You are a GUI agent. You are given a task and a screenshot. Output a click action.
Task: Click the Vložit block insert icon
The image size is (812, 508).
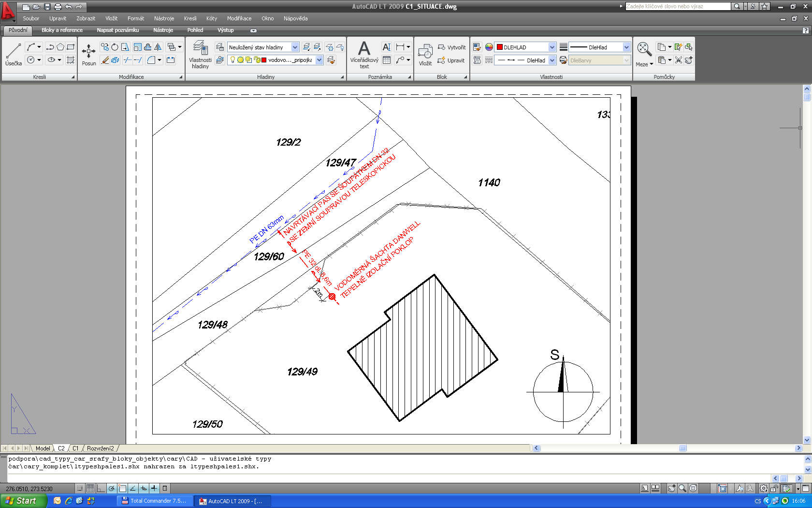coord(425,55)
